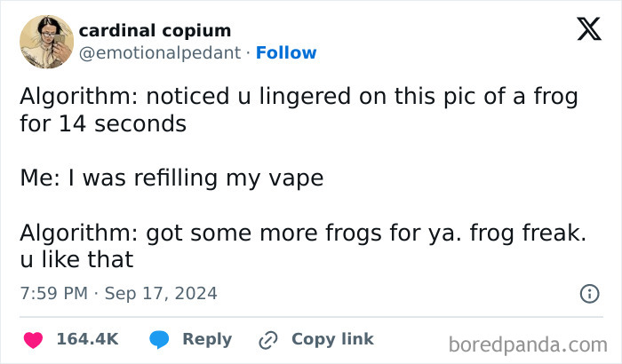Click 'Me: I was refilling my vape'
Screen dimensions: 622x364
[171, 178]
